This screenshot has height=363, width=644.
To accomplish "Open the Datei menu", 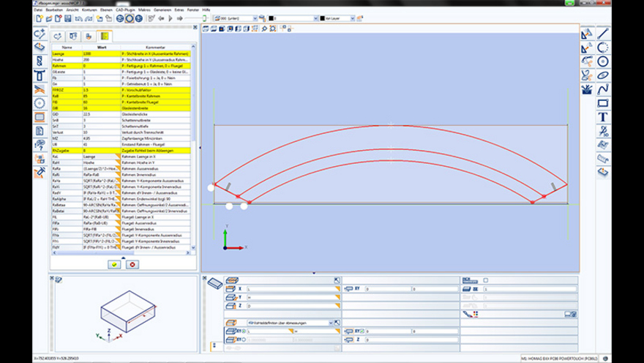I will click(38, 10).
